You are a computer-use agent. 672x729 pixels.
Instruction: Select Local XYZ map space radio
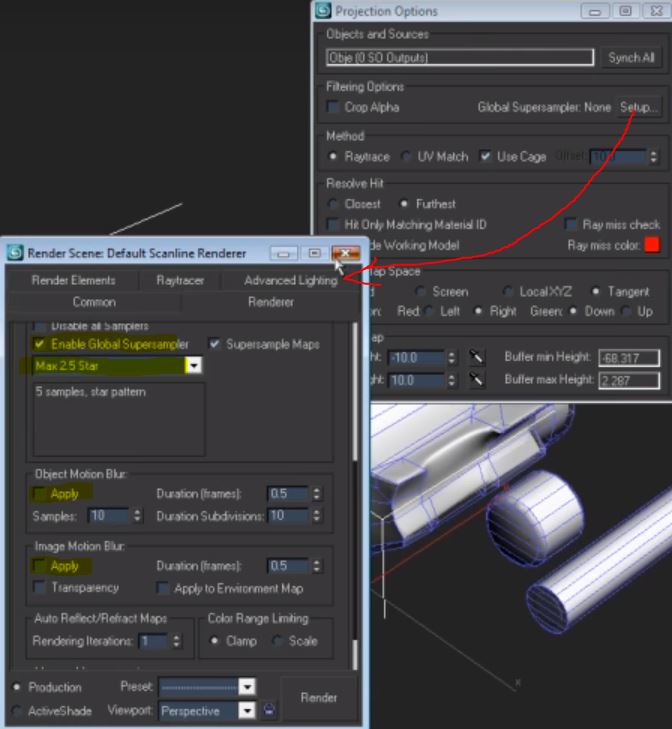pos(508,292)
